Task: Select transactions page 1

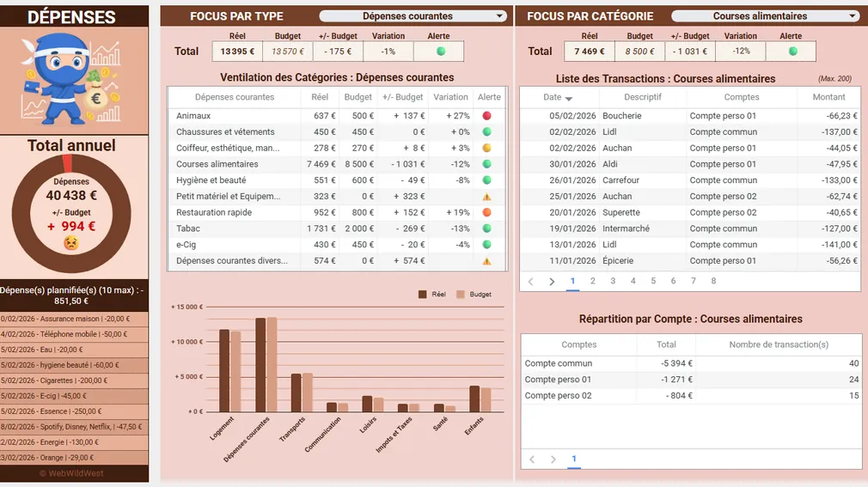Action: click(572, 281)
